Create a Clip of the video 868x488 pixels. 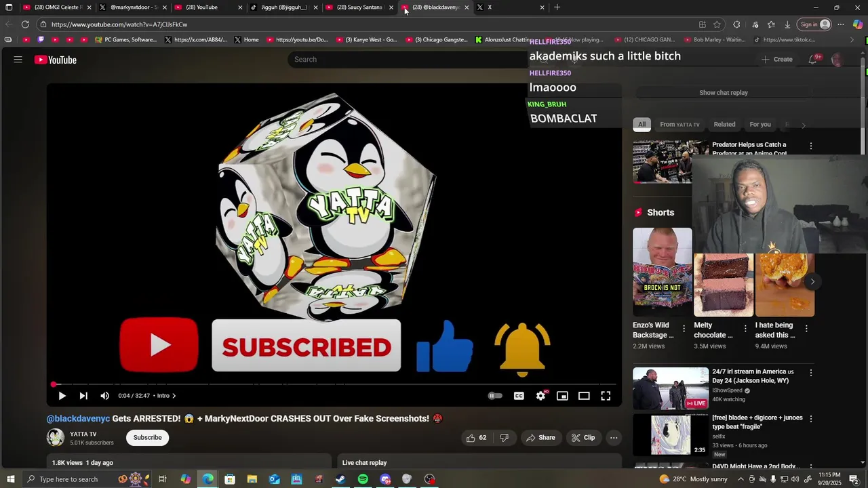click(x=583, y=438)
